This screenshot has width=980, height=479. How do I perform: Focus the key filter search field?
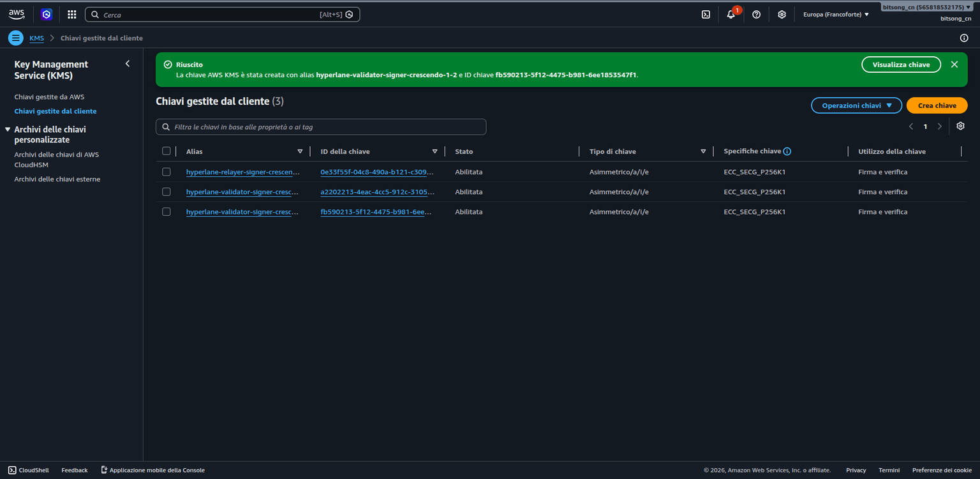coord(321,127)
